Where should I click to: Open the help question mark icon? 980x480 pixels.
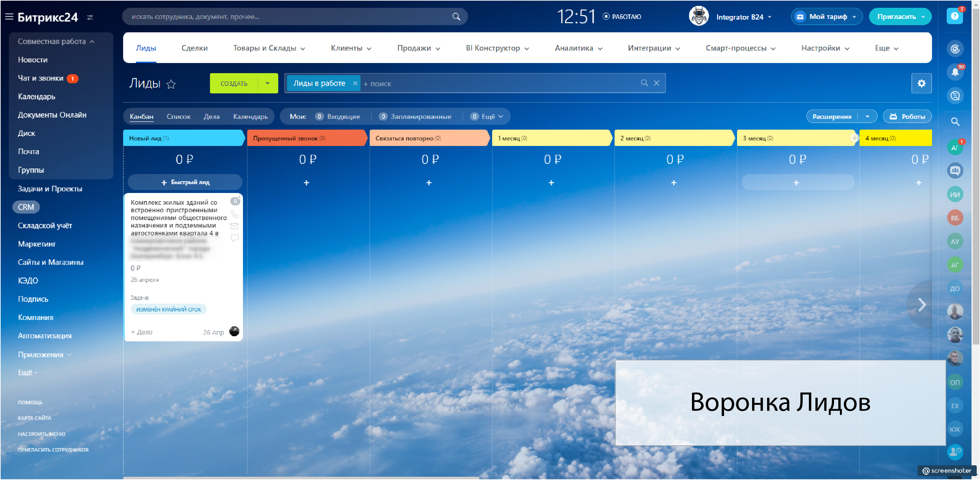tap(954, 16)
